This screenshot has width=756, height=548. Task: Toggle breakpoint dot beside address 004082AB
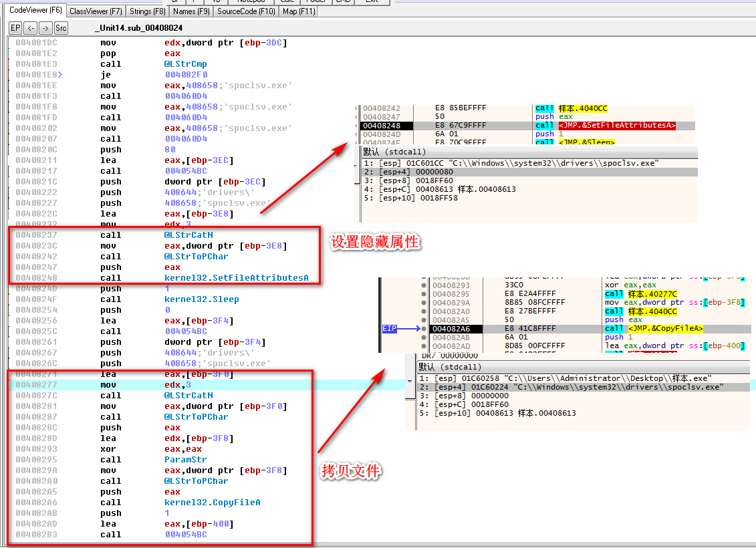pyautogui.click(x=423, y=337)
